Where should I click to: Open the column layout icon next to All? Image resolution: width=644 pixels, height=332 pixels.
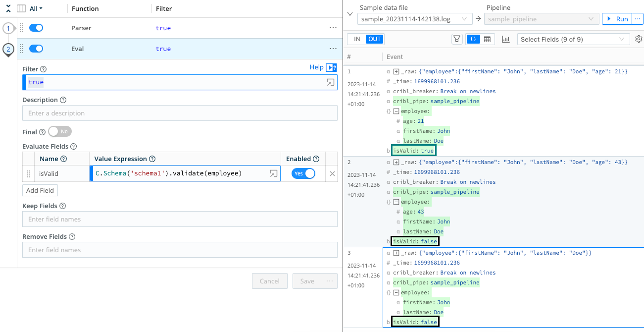(x=21, y=8)
